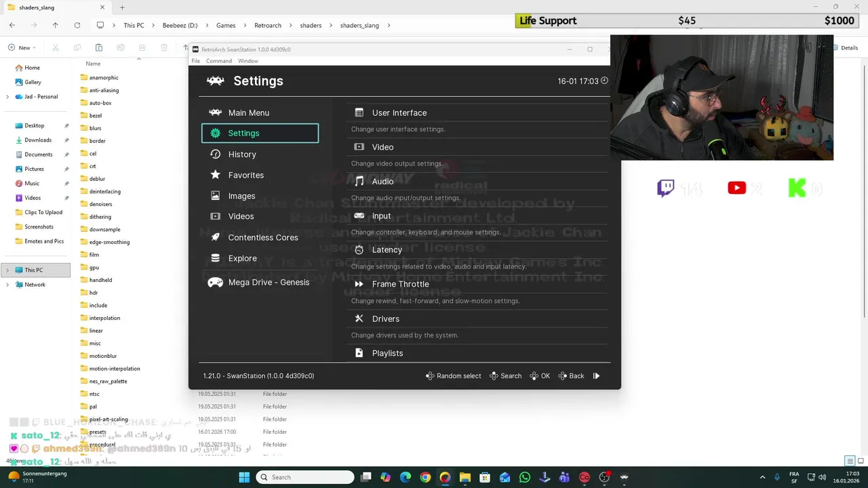Open the Drivers settings entry

point(477,319)
